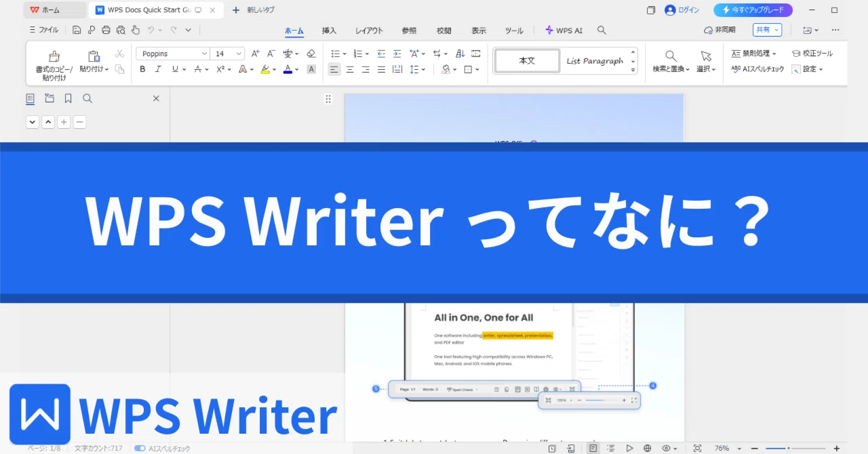868x454 pixels.
Task: Open the Review ribbon tab
Action: [443, 30]
